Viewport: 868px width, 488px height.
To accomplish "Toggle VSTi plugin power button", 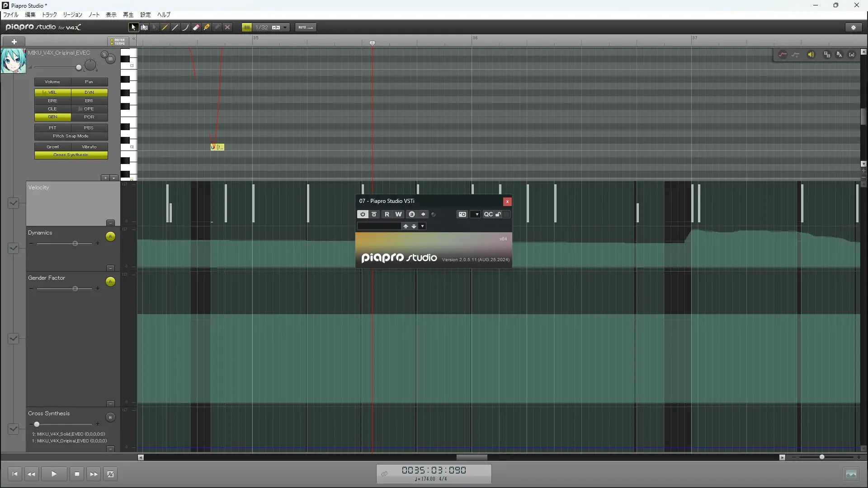I will (x=363, y=215).
